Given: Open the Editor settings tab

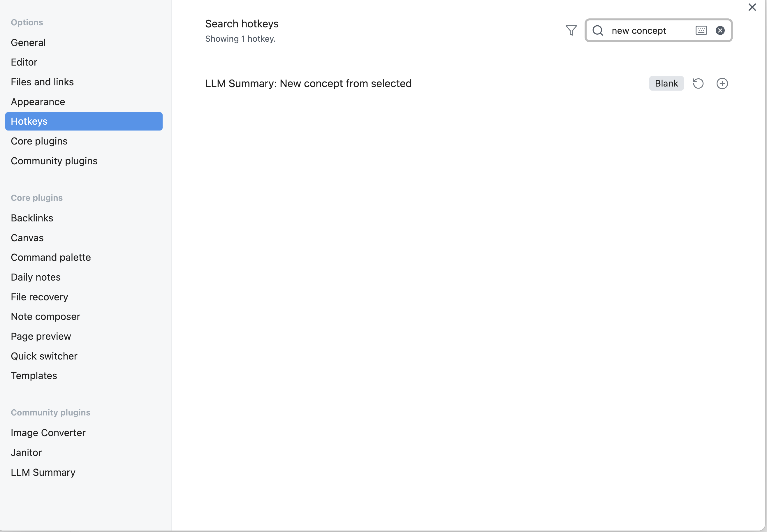Looking at the screenshot, I should pos(24,62).
